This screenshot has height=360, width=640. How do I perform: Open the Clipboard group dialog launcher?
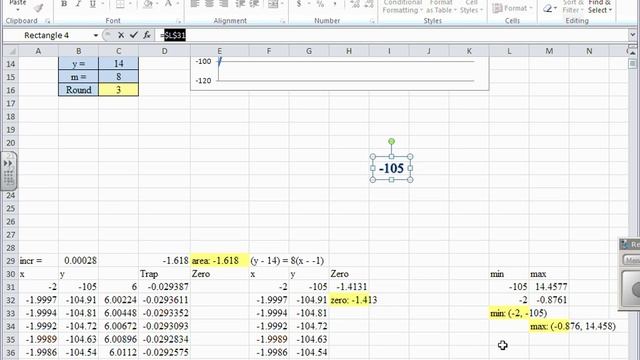point(48,21)
